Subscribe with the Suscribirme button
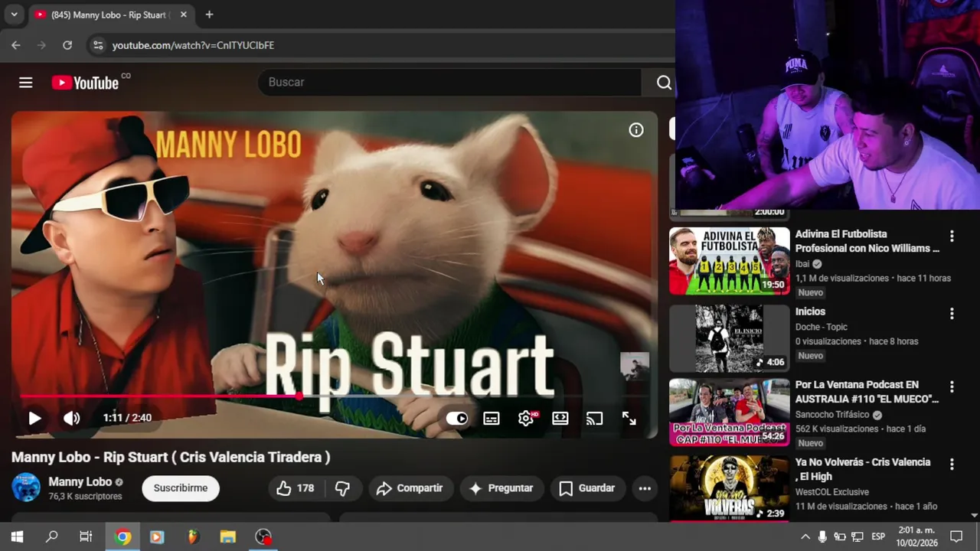This screenshot has height=551, width=980. [181, 488]
